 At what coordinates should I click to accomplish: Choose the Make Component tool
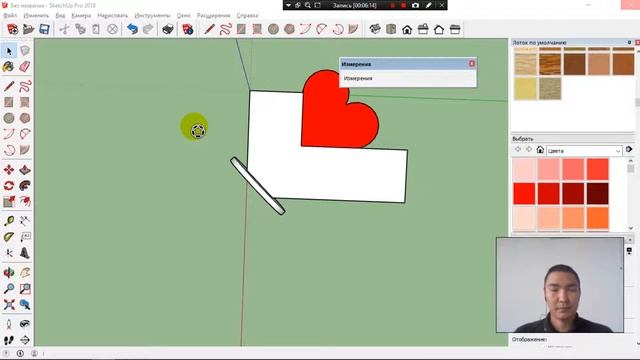(25, 51)
